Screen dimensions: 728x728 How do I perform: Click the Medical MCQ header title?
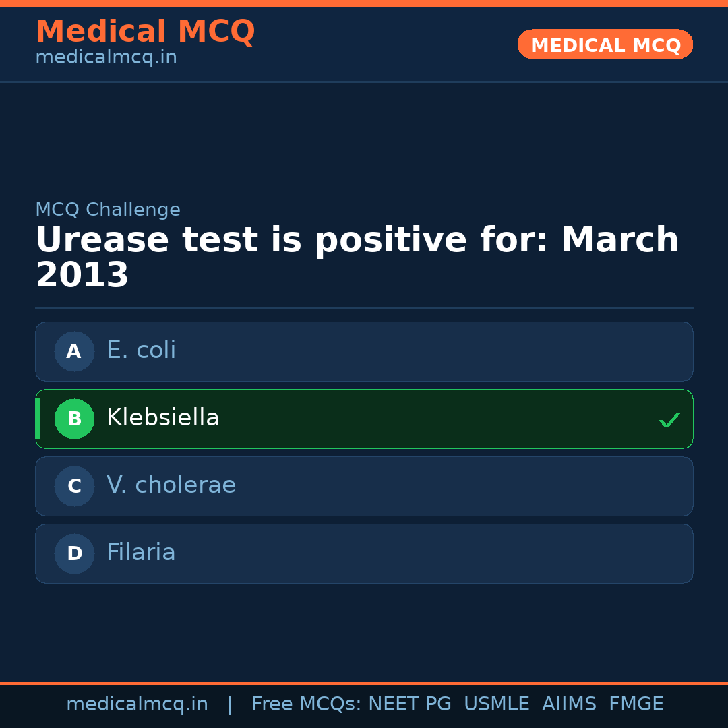click(145, 32)
